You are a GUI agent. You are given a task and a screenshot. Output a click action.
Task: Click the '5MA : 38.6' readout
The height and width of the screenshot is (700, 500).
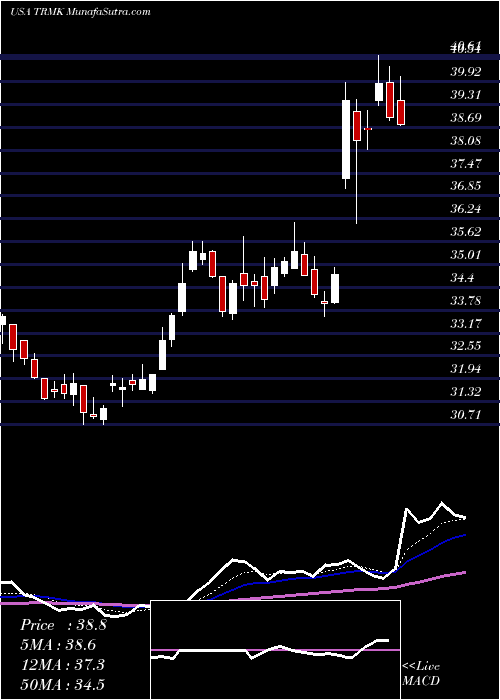point(58,645)
